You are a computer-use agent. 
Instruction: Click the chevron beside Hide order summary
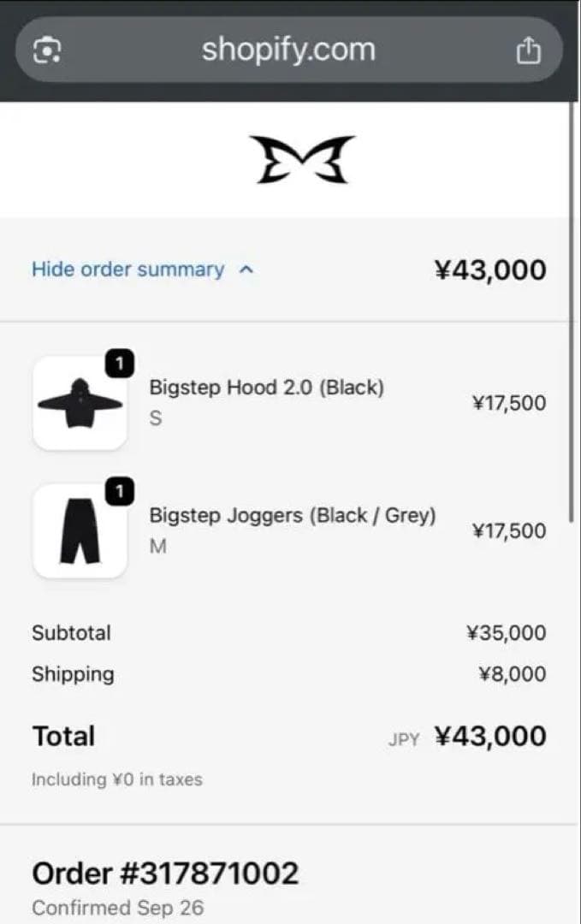click(x=246, y=270)
